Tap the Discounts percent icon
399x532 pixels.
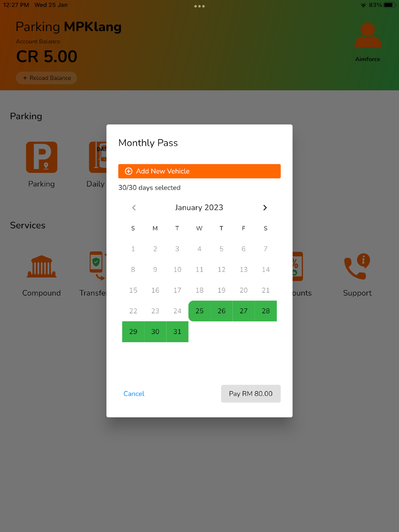[x=298, y=266]
